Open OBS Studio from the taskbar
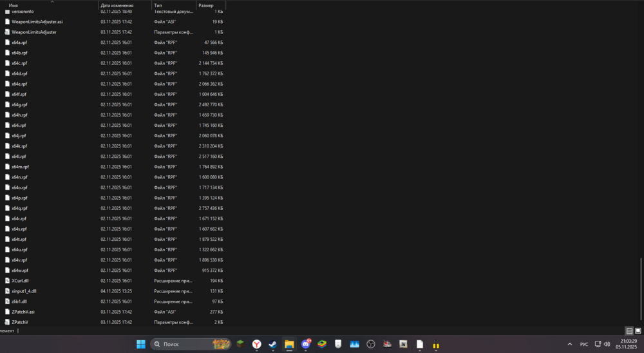 (x=371, y=344)
